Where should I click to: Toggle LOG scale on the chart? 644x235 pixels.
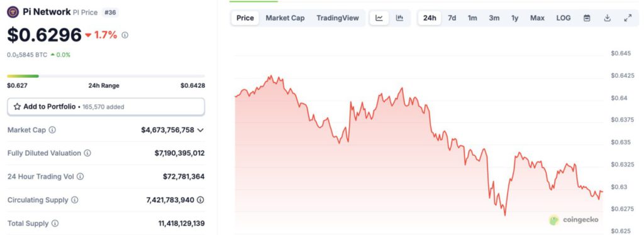(563, 18)
